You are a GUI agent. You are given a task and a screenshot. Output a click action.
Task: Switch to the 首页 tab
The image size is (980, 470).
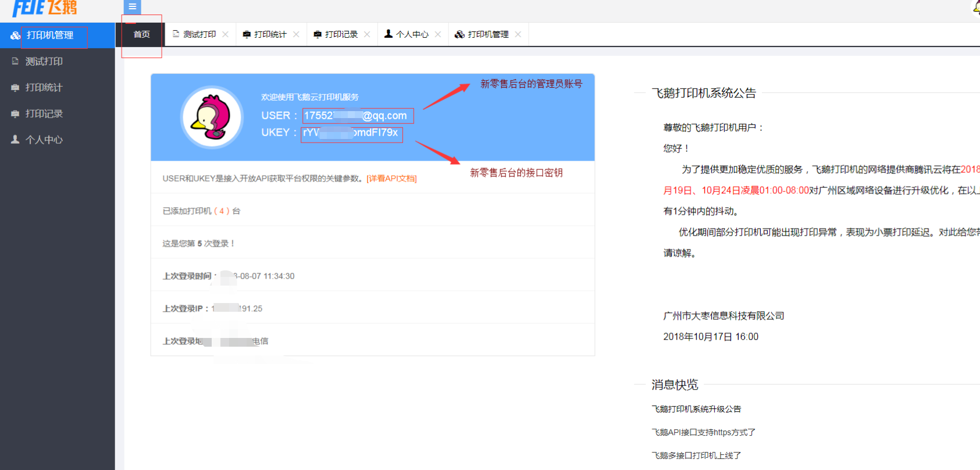tap(141, 34)
